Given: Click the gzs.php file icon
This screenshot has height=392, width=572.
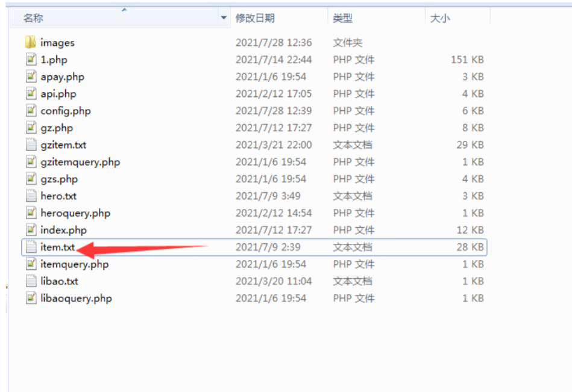Looking at the screenshot, I should pos(31,179).
